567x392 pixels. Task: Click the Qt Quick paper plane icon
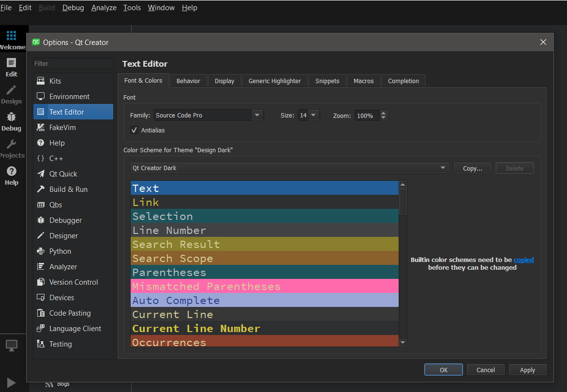[x=41, y=174]
